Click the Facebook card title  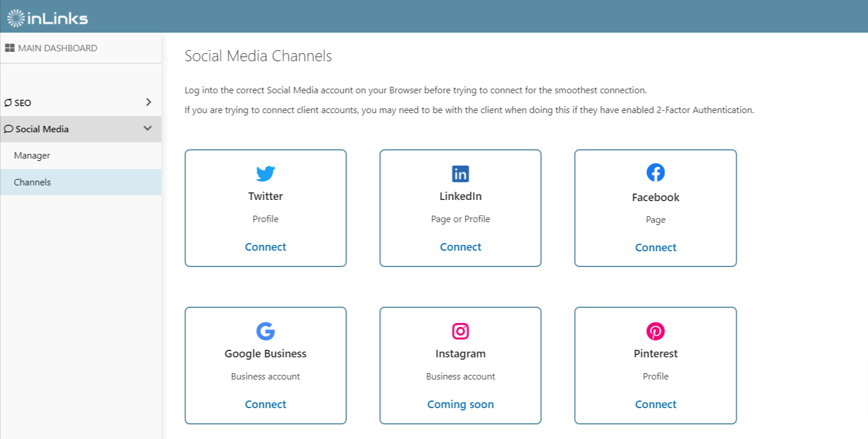point(656,197)
